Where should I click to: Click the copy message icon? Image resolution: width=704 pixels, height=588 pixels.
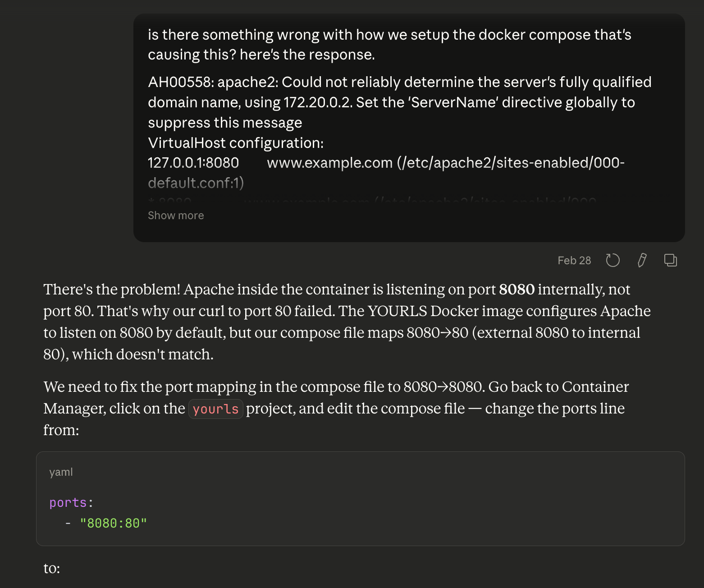tap(670, 260)
